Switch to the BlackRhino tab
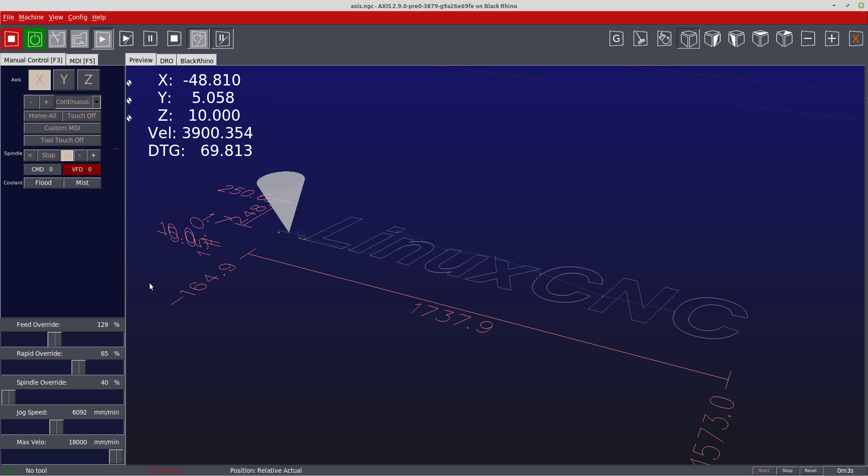868x476 pixels. pyautogui.click(x=197, y=61)
